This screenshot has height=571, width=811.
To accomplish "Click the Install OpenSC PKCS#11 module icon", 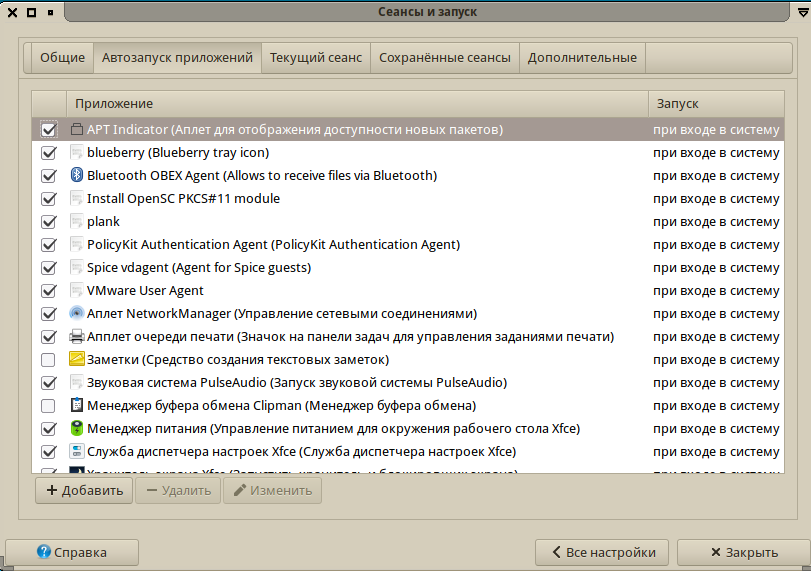I will (x=77, y=199).
